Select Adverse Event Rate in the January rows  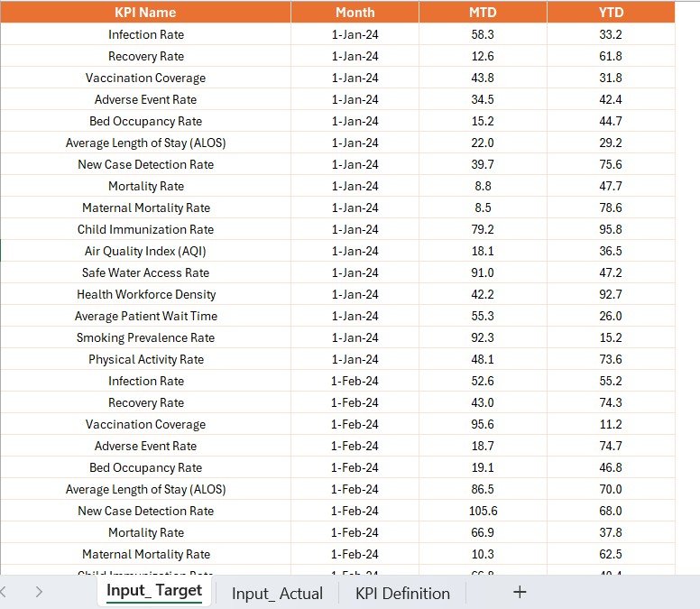[145, 99]
